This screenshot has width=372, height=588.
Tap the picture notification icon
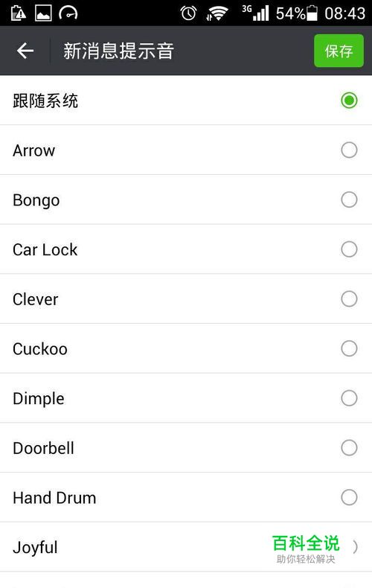(43, 13)
